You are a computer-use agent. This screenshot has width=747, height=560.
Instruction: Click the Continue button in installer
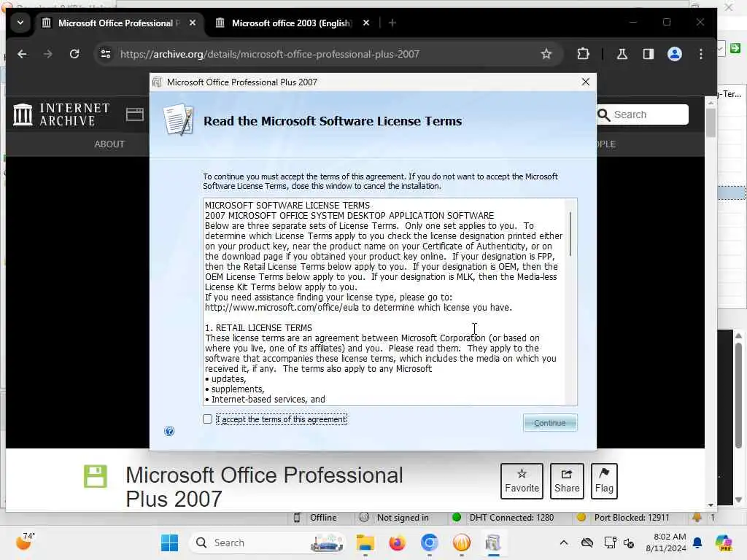click(550, 423)
